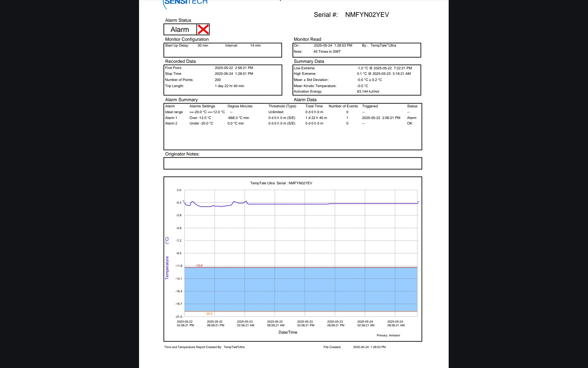Click Alarm 1 triggered time 2025-05-22 2:56:21 PM

381,118
